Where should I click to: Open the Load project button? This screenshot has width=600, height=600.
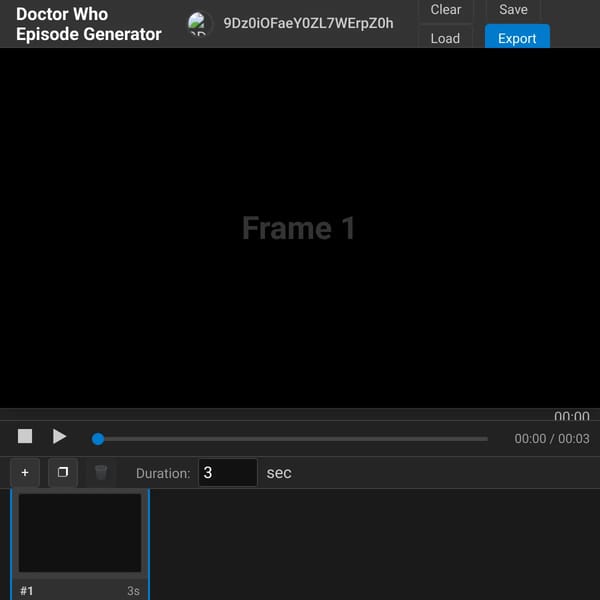point(445,38)
